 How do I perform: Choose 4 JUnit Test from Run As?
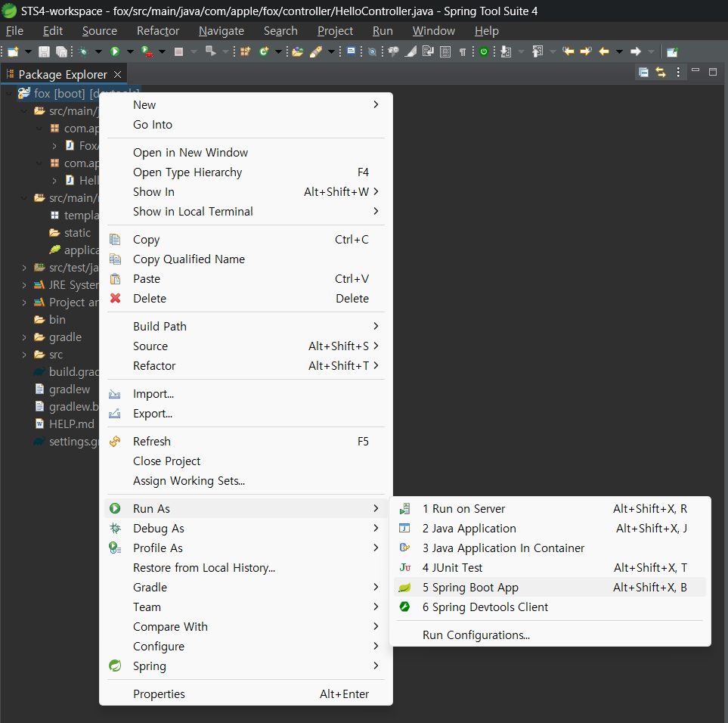[550, 568]
